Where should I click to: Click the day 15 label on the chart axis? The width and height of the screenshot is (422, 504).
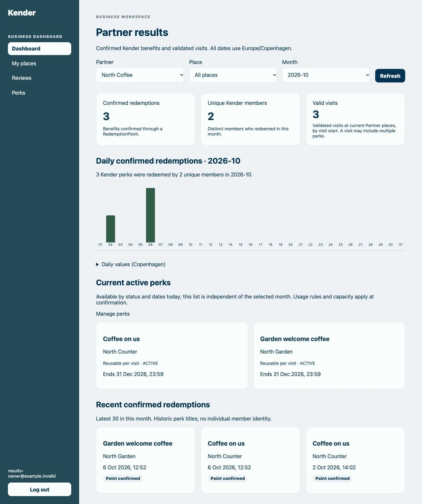click(240, 245)
